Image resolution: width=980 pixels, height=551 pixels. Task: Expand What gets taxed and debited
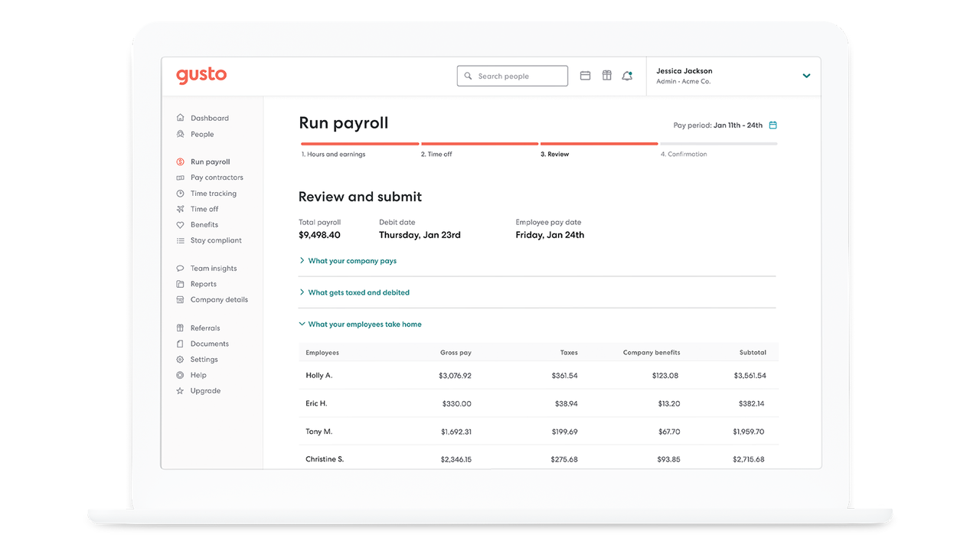358,292
